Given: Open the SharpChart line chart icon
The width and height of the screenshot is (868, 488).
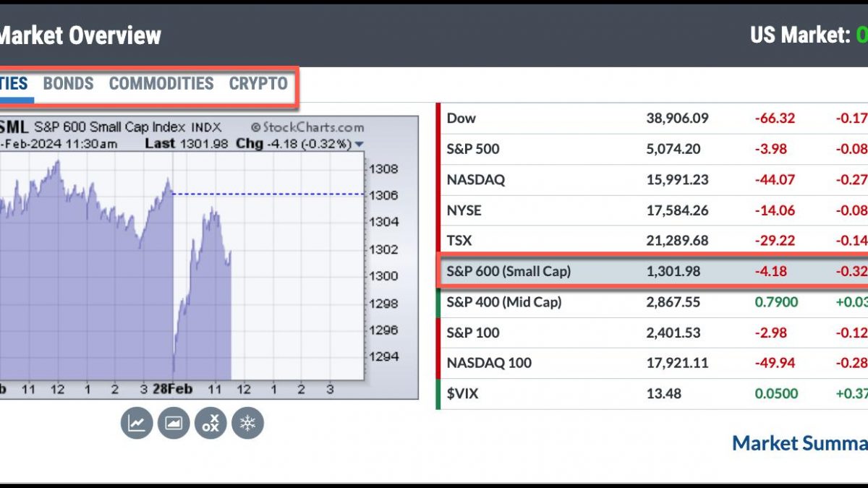Looking at the screenshot, I should pos(136,423).
